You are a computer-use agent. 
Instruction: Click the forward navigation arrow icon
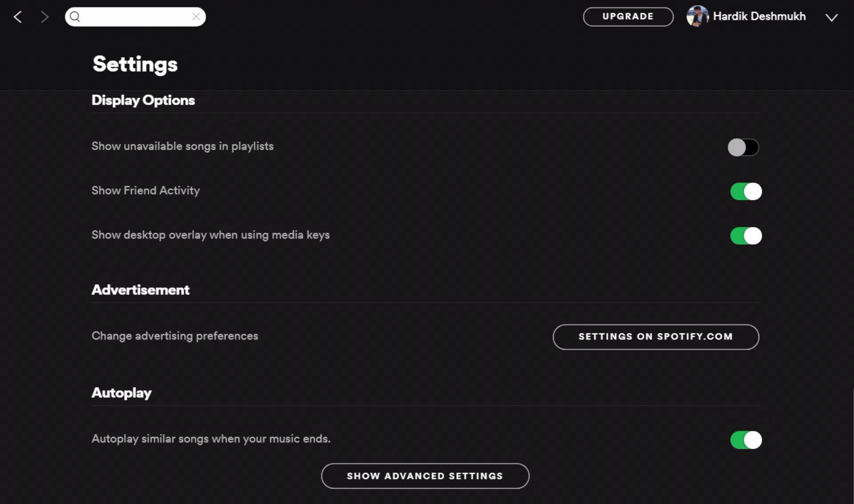pos(44,16)
